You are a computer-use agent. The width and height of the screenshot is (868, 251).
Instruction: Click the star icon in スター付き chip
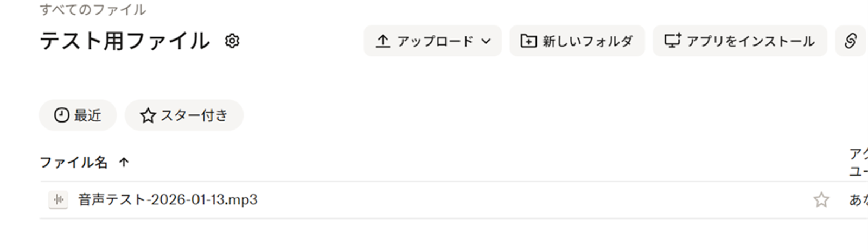(148, 115)
